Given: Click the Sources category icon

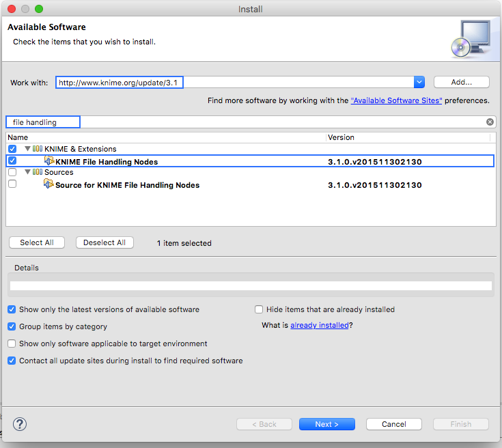Looking at the screenshot, I should tap(38, 172).
